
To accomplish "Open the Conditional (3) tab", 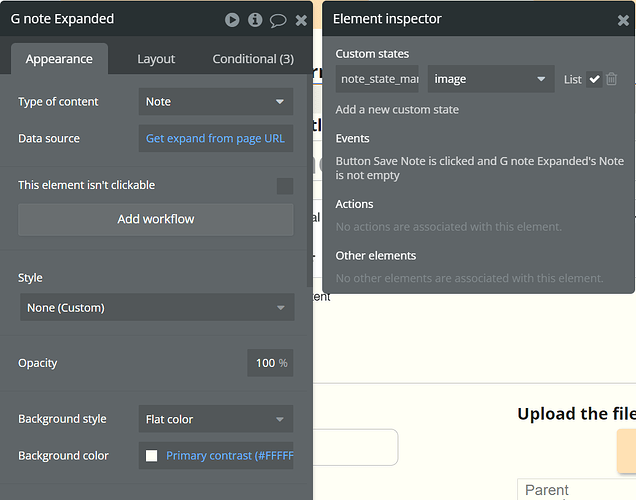I will click(253, 59).
